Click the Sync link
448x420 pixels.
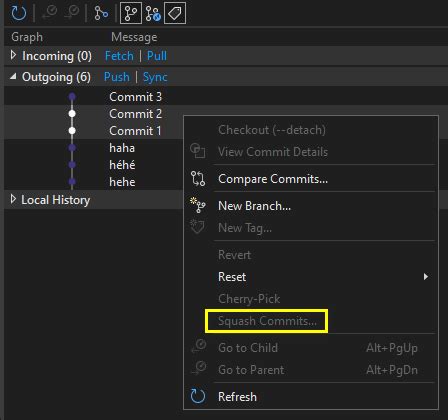click(155, 77)
